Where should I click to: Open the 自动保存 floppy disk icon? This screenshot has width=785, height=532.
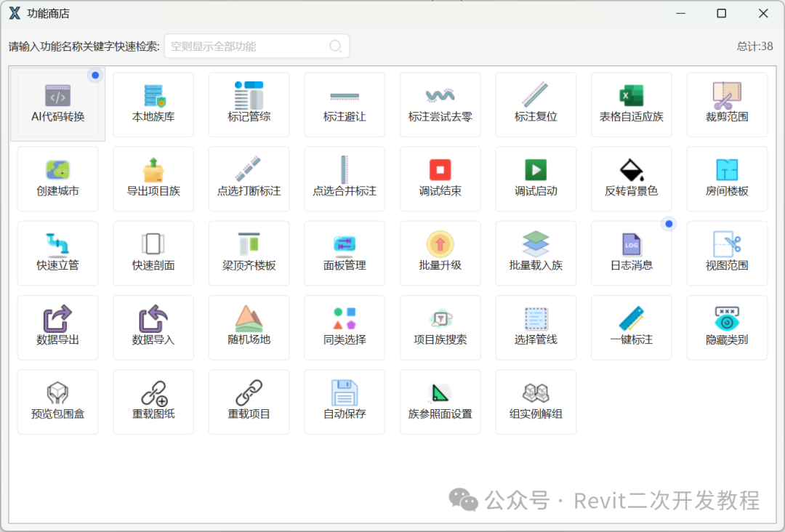(345, 393)
